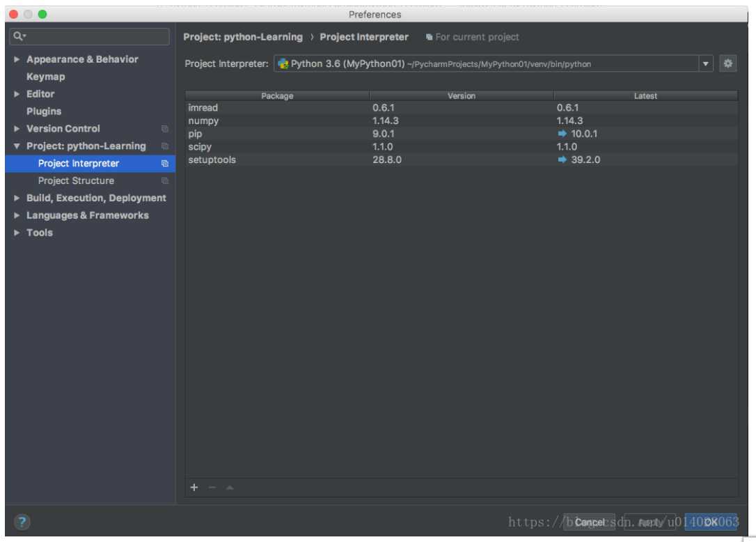Image resolution: width=756 pixels, height=542 pixels.
Task: Confirm with the OK button
Action: click(x=711, y=522)
